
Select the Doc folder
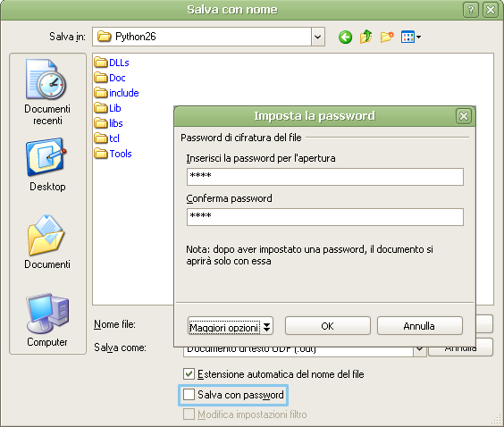[110, 78]
